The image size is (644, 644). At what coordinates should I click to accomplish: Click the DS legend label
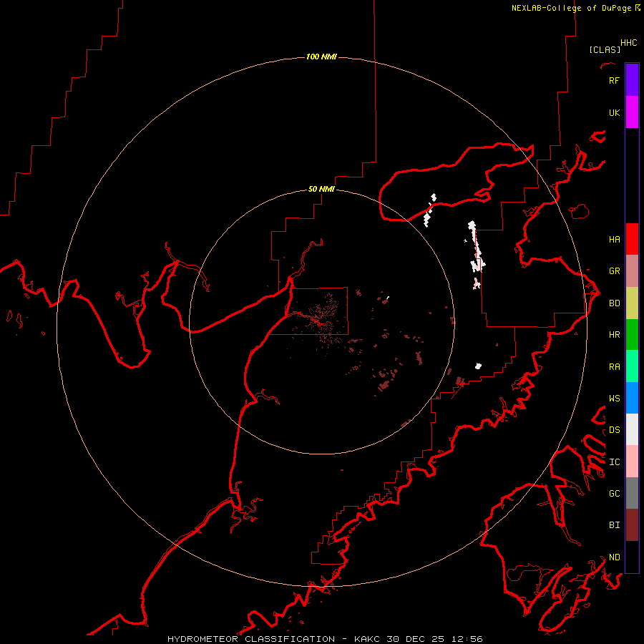click(614, 430)
